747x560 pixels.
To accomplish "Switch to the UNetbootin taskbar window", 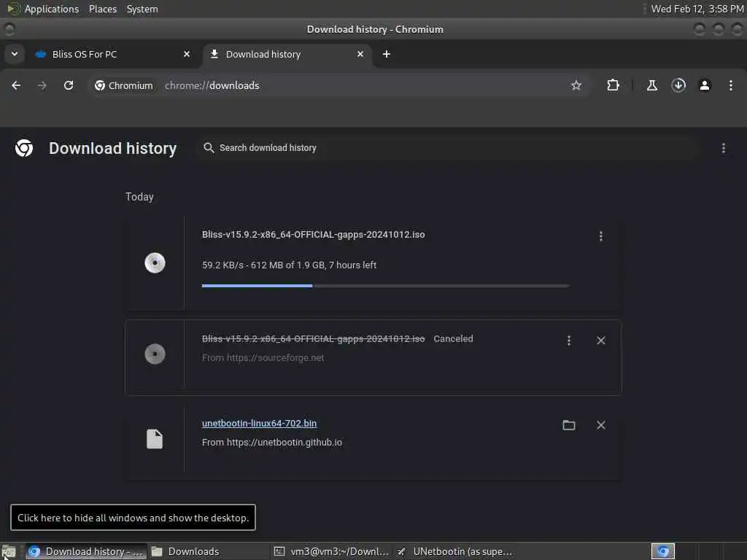I will click(x=454, y=551).
